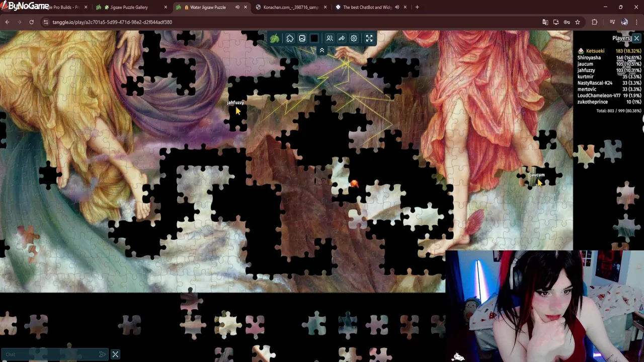644x362 pixels.
Task: Open password manager key icon
Action: (567, 22)
